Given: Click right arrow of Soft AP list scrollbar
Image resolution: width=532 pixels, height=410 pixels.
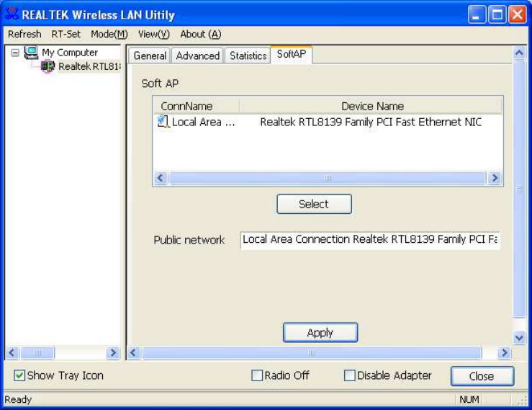Looking at the screenshot, I should 495,178.
